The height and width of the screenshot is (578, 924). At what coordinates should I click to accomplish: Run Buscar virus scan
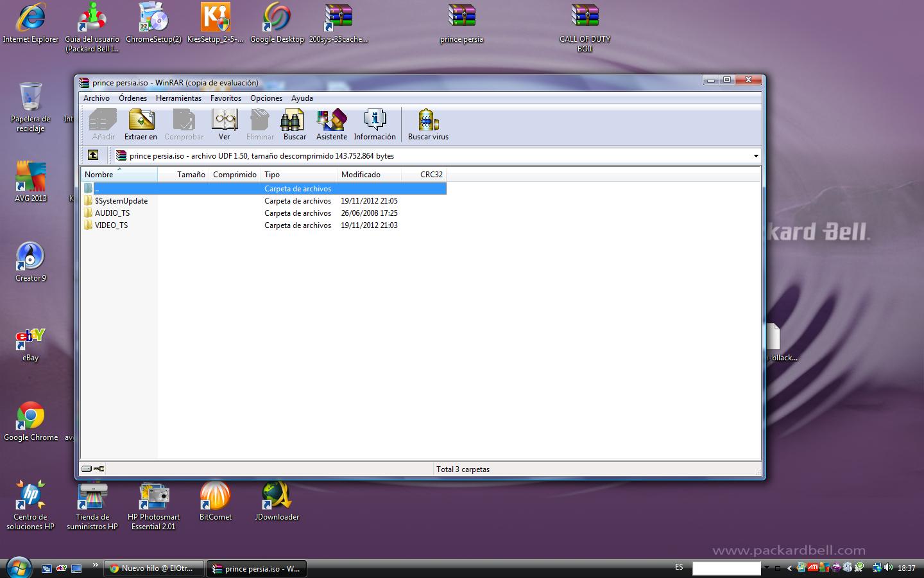428,124
